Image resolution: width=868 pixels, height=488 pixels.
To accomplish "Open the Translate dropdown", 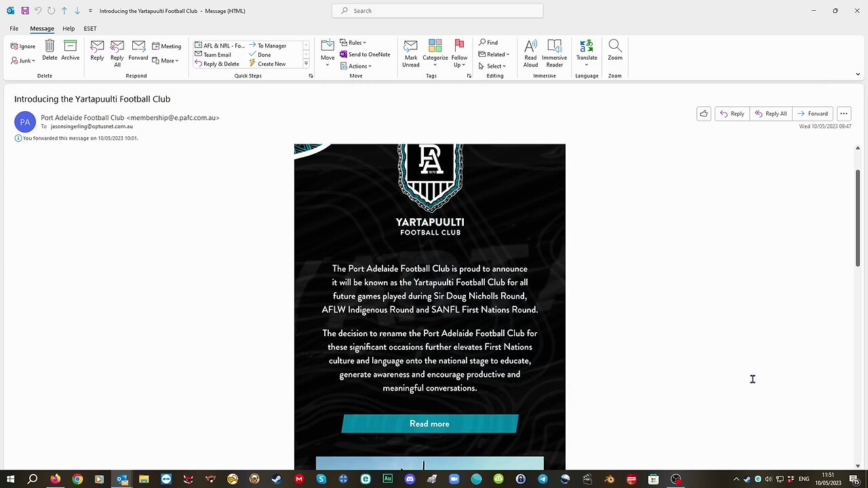I will (587, 53).
